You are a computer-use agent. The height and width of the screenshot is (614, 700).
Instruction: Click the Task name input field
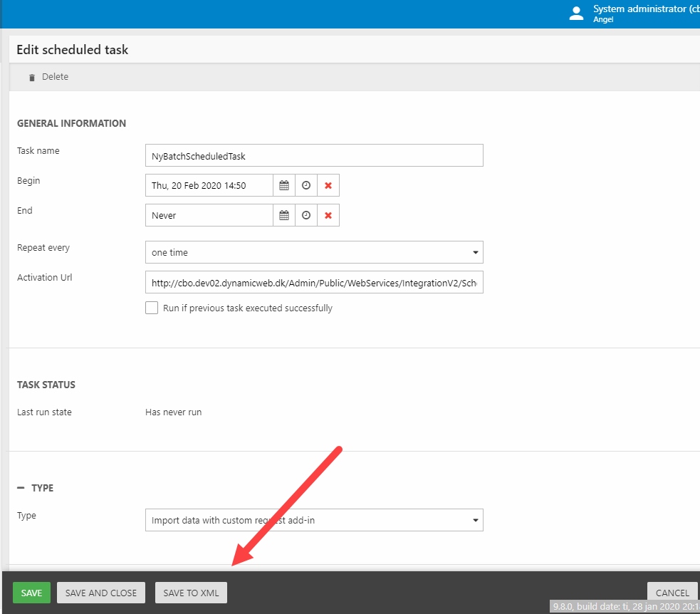(x=313, y=155)
